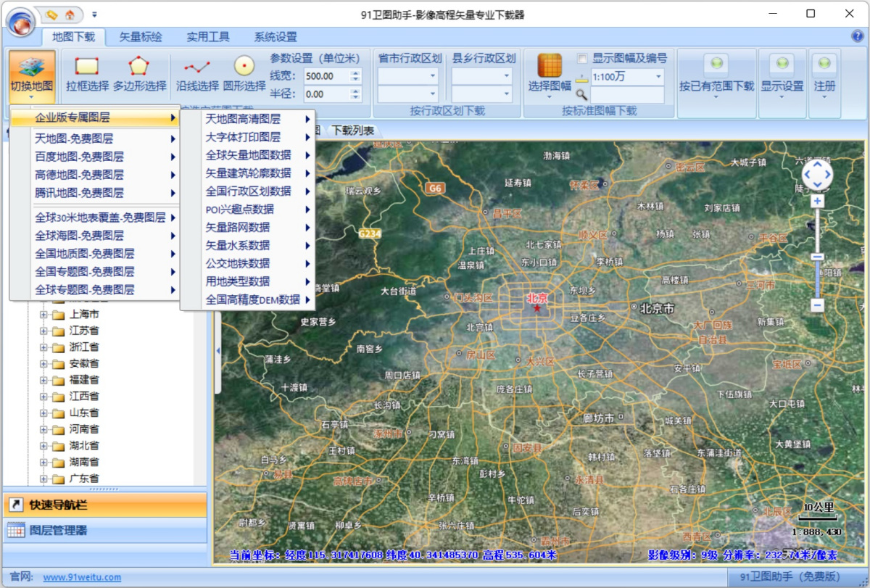Click the map zoom level slider handle

[x=817, y=257]
